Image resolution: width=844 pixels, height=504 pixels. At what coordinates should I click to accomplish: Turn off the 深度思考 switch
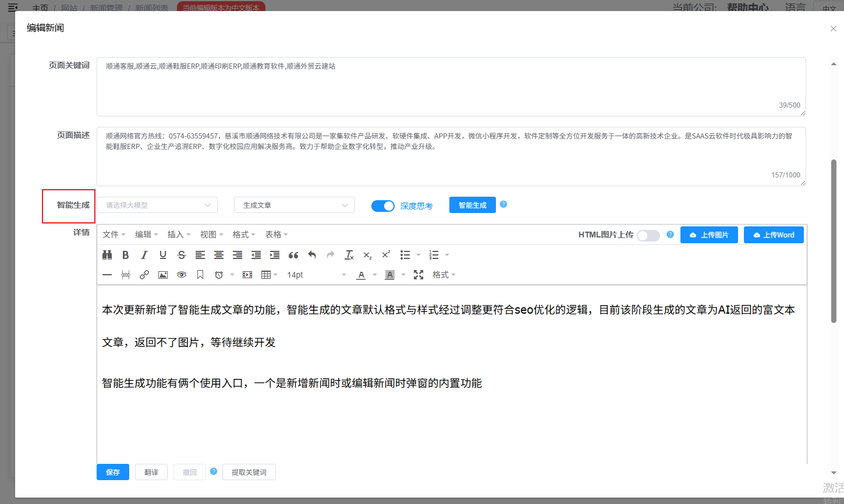383,205
